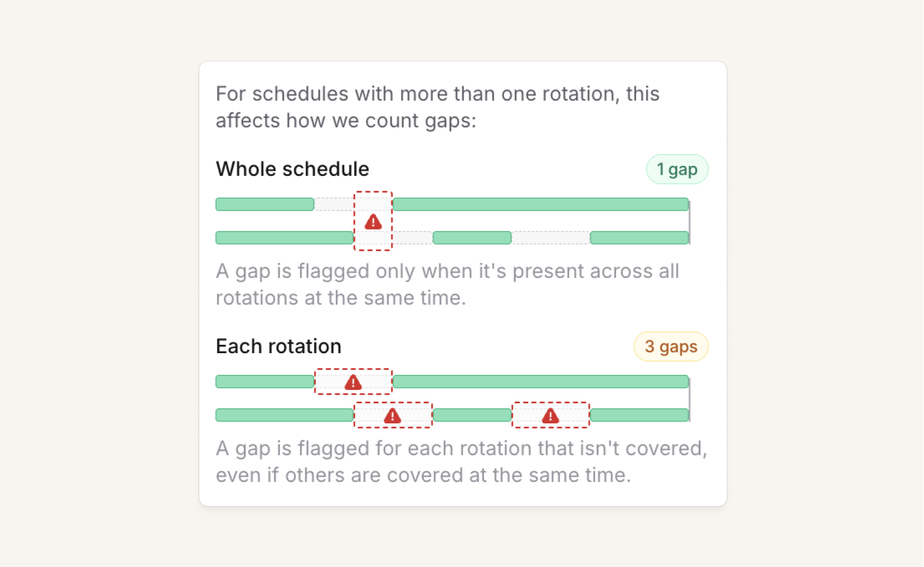This screenshot has width=924, height=567.
Task: Select the 'Whole schedule' heading
Action: 292,169
